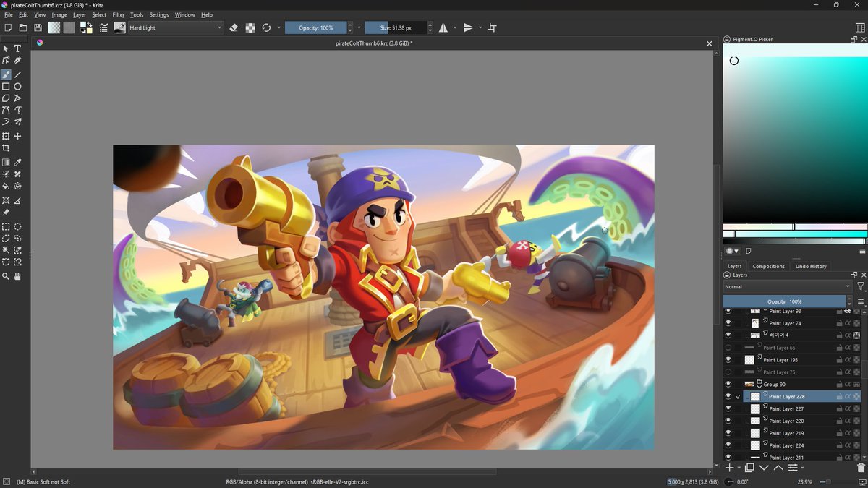Add a new layer with plus button
This screenshot has height=488, width=868.
[729, 468]
